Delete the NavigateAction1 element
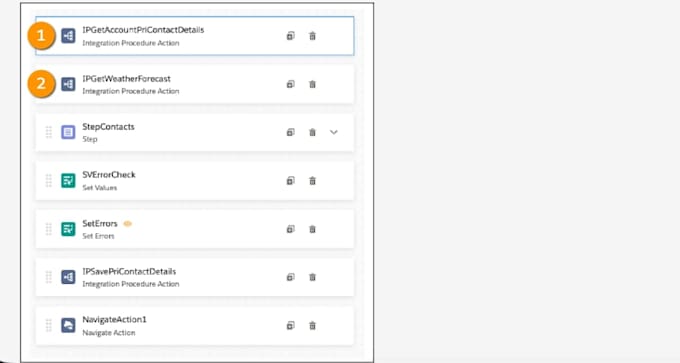This screenshot has height=363, width=680. coord(312,325)
